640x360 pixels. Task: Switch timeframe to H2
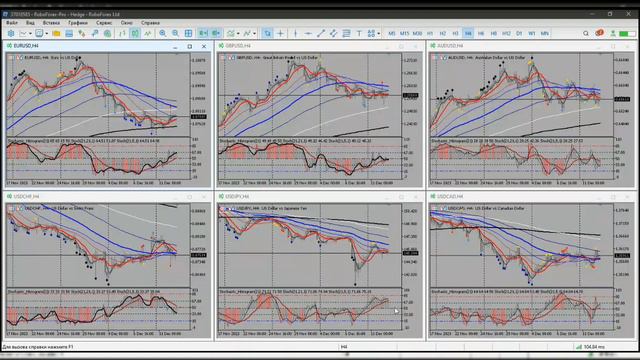point(442,33)
